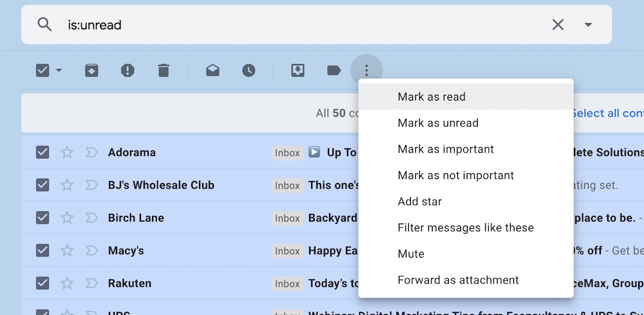
Task: Open the Labels tag icon
Action: 334,71
